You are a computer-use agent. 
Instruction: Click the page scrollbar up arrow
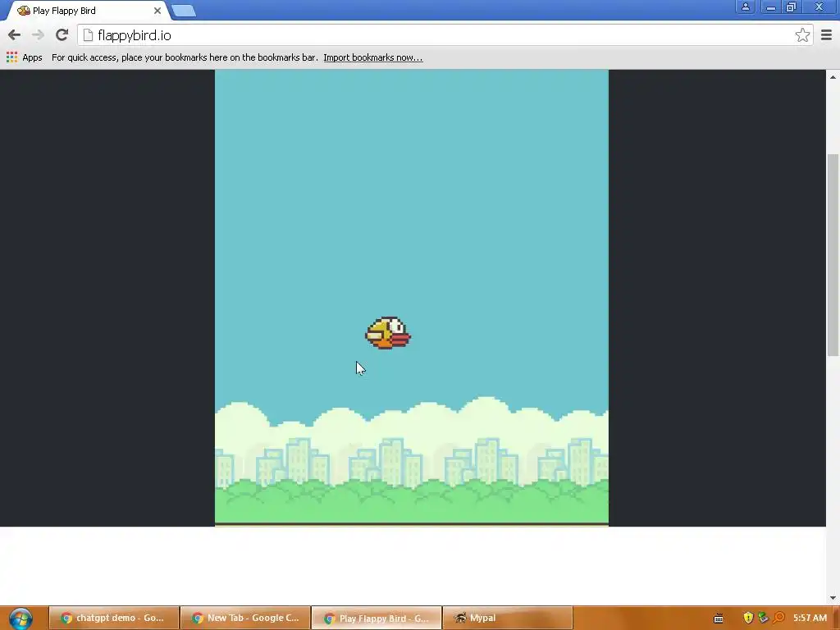pos(833,77)
